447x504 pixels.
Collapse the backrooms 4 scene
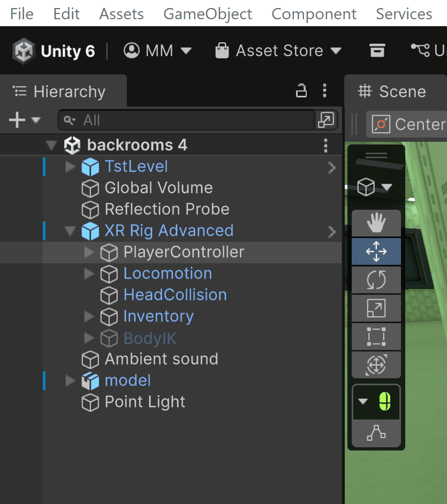point(51,145)
